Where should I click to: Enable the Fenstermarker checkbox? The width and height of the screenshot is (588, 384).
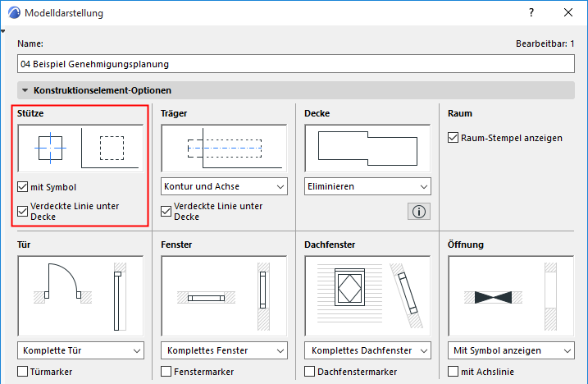pyautogui.click(x=166, y=372)
